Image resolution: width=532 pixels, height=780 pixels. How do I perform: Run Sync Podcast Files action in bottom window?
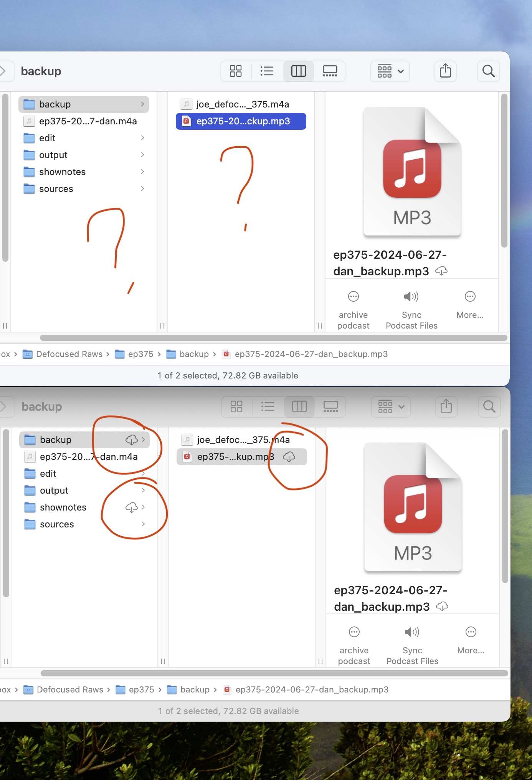point(412,645)
